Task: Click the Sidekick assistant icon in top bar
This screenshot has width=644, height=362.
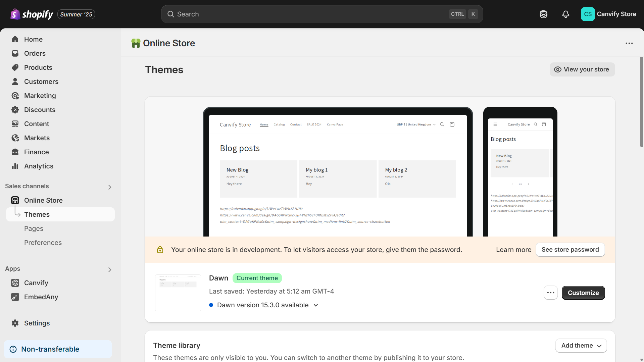Action: point(543,14)
